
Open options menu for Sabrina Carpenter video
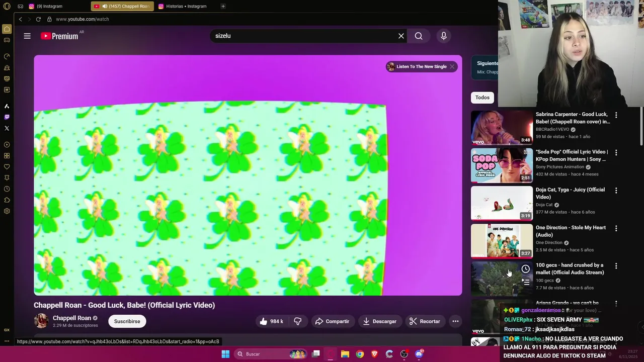coord(616,115)
